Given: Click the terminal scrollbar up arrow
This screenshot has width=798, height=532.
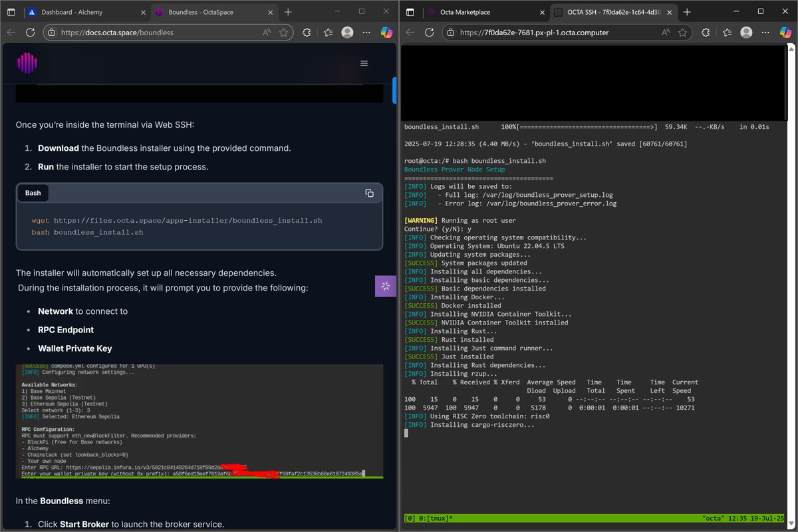Looking at the screenshot, I should [791, 49].
